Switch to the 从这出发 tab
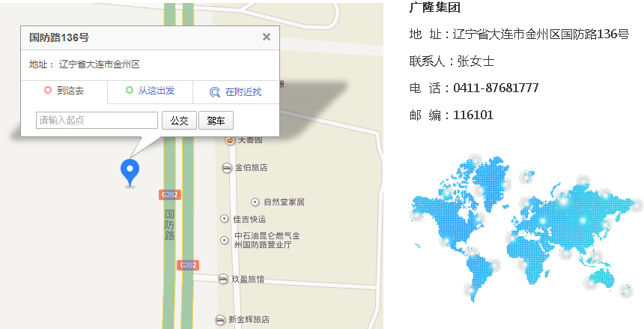Screen dimensions: 644x329 pyautogui.click(x=151, y=91)
